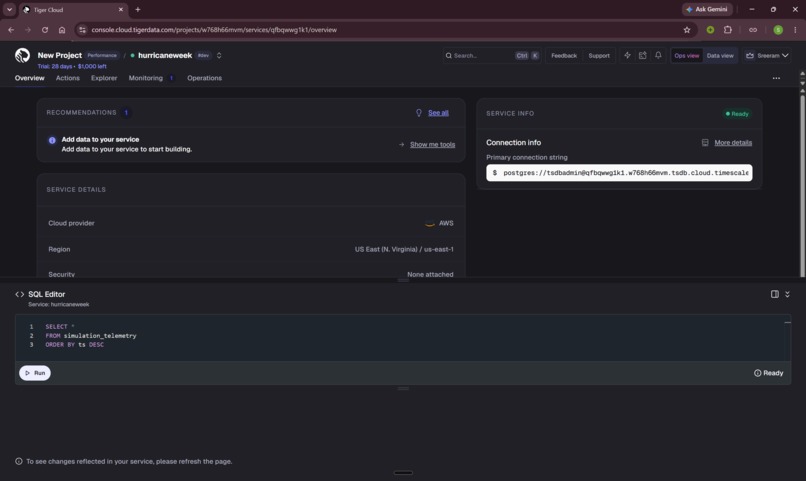Click the bottom drawer handle bar
Screen dimensions: 806x481
coord(403,473)
